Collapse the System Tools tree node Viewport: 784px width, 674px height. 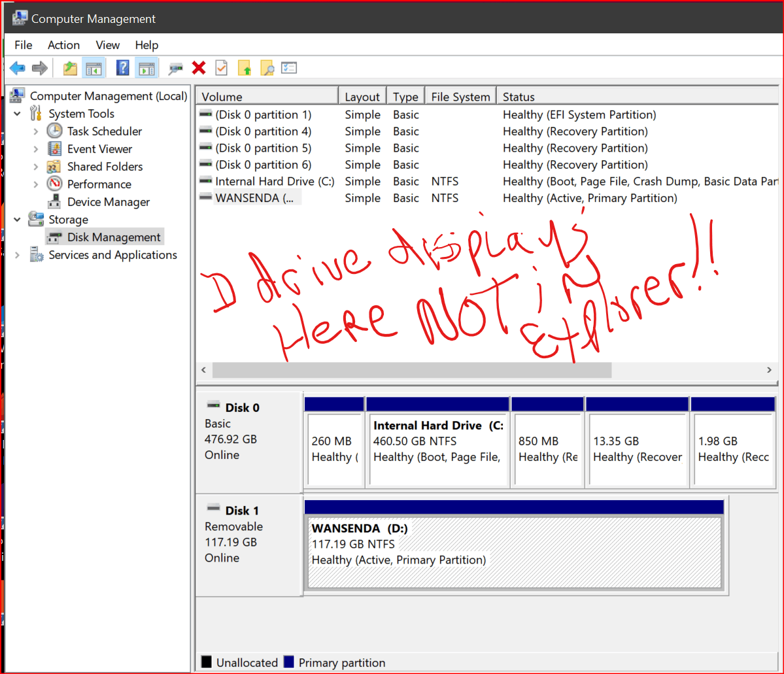18,114
